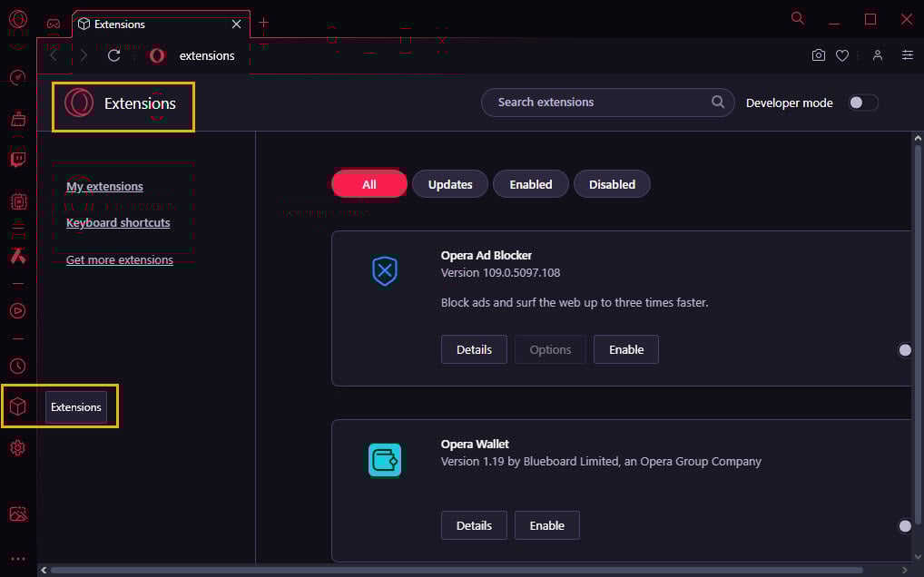
Task: Click the search tabs magnifier in title bar
Action: [797, 18]
